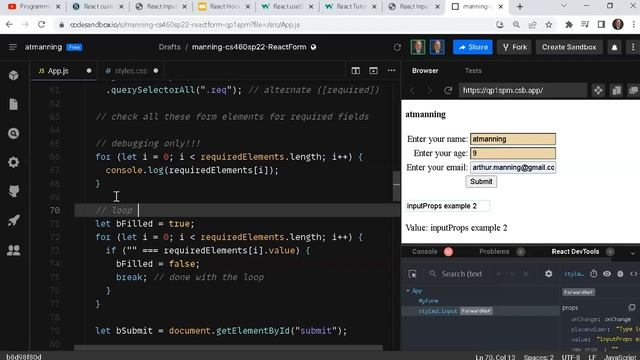
Task: Click the sandbox refresh icon near avatars
Action: point(397,47)
